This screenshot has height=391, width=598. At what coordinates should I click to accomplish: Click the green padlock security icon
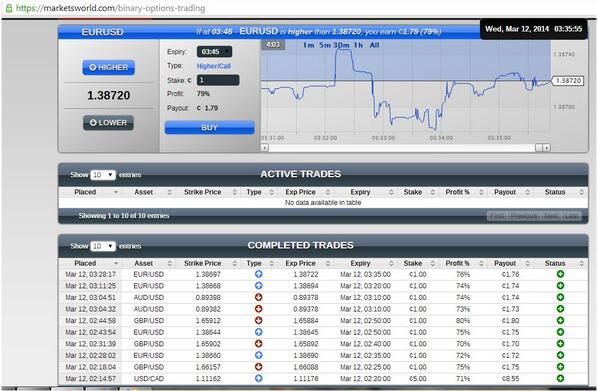[8, 8]
